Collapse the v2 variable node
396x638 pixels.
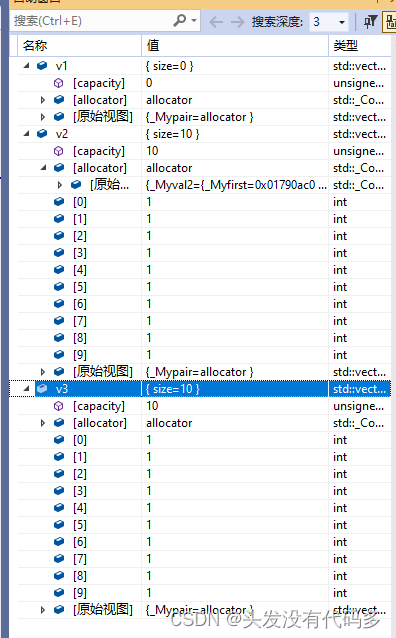[27, 133]
